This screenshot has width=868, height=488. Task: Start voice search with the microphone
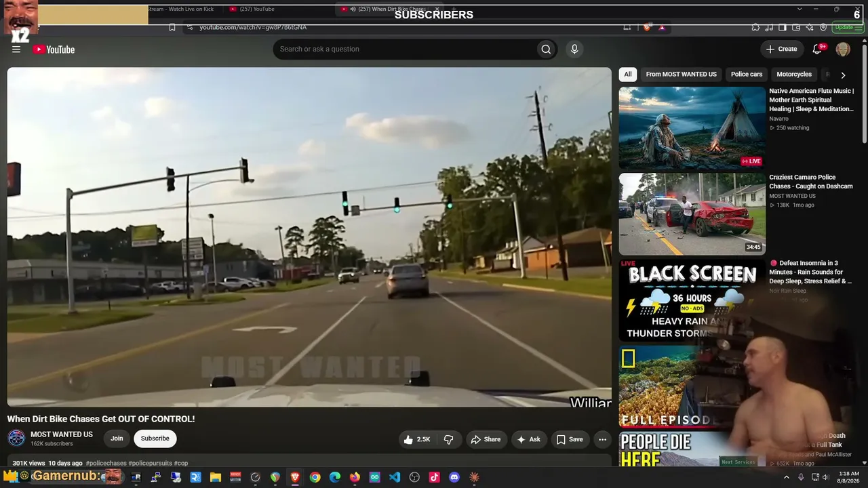574,49
